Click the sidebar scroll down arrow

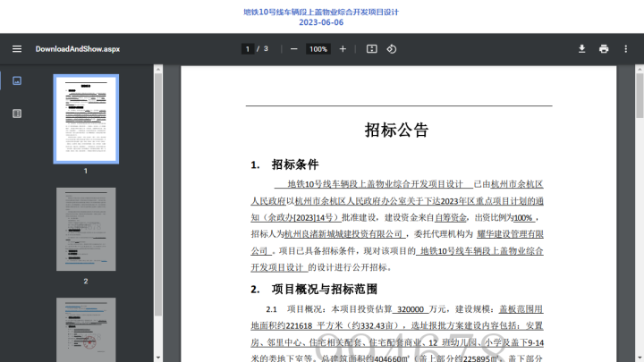click(x=158, y=358)
